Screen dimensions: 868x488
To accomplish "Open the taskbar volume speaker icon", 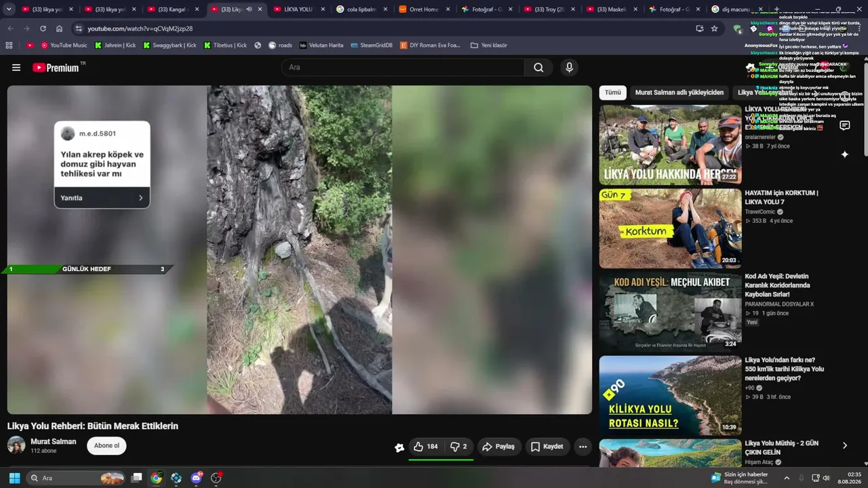I will (826, 478).
